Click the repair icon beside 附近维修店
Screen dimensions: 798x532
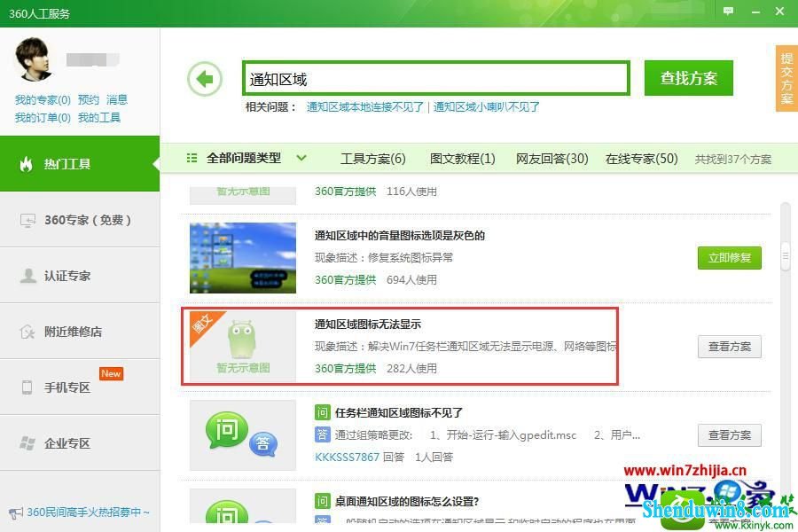click(27, 332)
